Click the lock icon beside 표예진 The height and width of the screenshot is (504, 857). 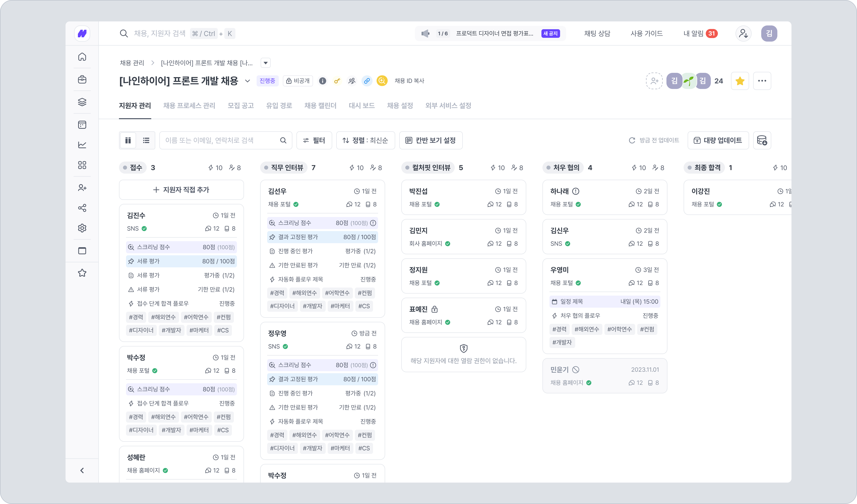(434, 309)
